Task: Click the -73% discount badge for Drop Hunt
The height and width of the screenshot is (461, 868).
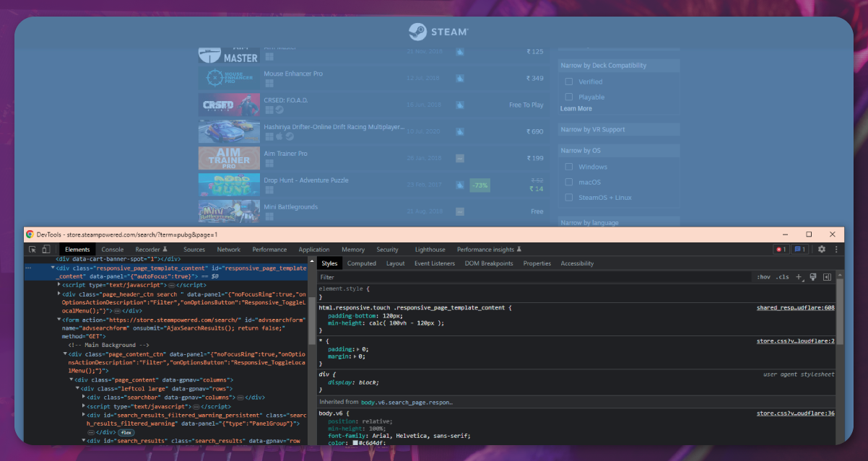Action: pyautogui.click(x=479, y=185)
